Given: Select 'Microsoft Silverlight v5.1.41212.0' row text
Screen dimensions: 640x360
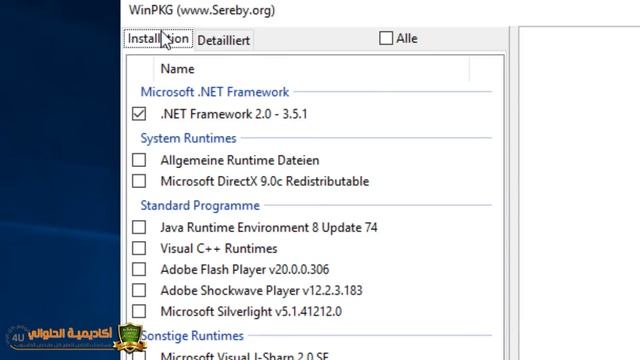Looking at the screenshot, I should [x=251, y=312].
